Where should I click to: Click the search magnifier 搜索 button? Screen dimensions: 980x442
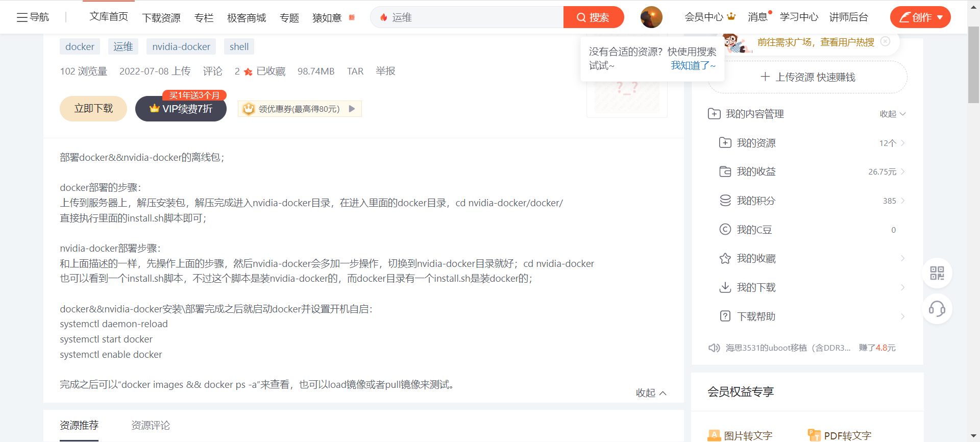coord(593,17)
